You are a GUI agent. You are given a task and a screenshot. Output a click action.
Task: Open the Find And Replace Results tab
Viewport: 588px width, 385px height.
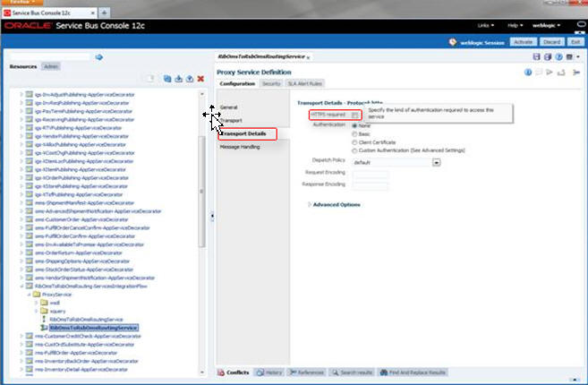pyautogui.click(x=413, y=372)
